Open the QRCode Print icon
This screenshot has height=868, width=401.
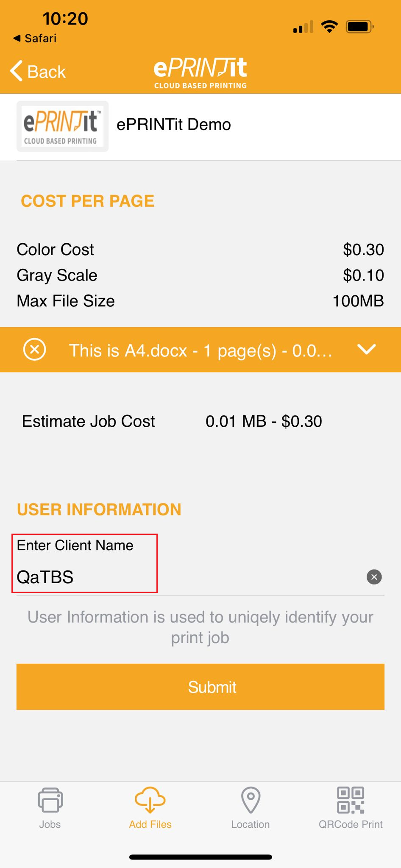click(x=351, y=800)
